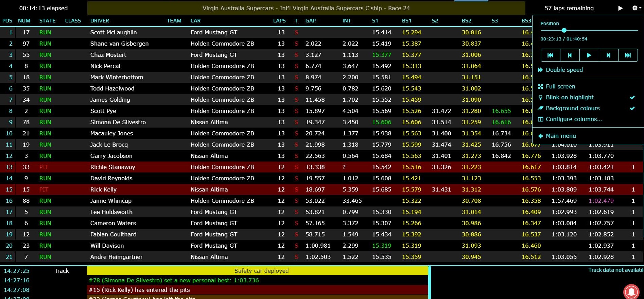
Task: Click the race title header text
Action: [x=306, y=8]
